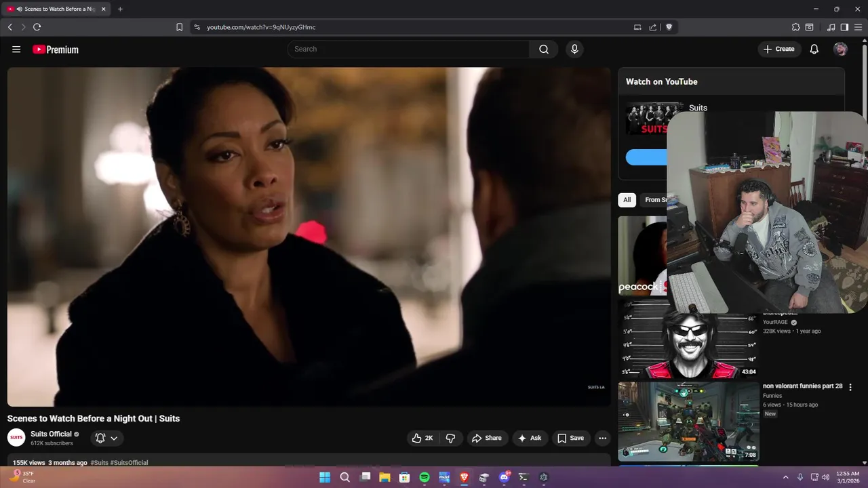
Task: Click the #Suits hashtag
Action: tap(99, 462)
